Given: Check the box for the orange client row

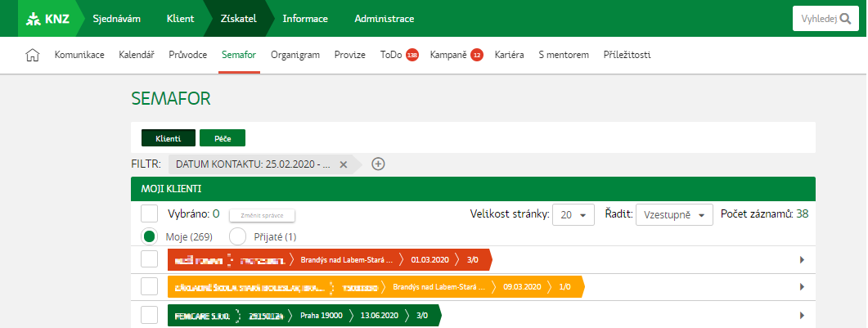Looking at the screenshot, I should tap(149, 287).
